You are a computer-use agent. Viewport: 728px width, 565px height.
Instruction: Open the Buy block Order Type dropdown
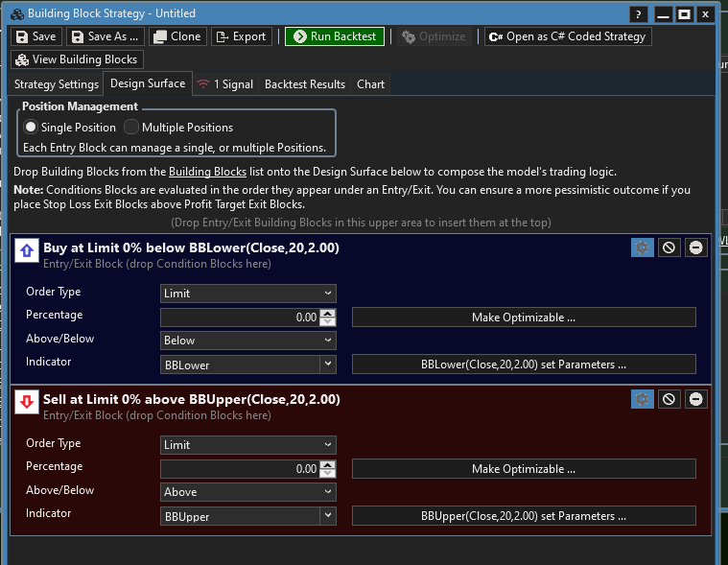[247, 294]
